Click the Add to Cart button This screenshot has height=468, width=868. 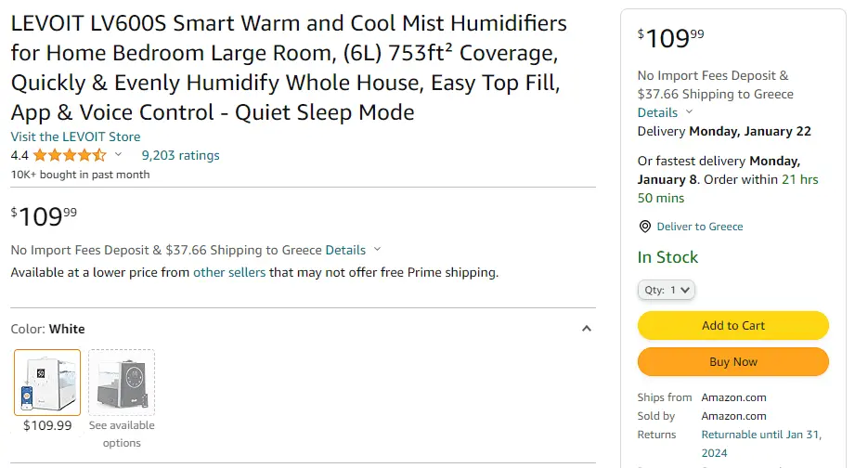click(733, 325)
